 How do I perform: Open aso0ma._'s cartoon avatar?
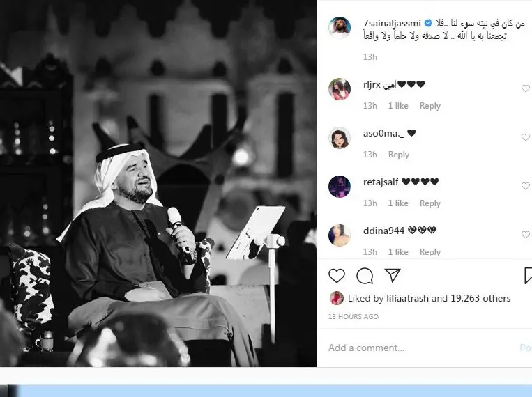(x=340, y=138)
